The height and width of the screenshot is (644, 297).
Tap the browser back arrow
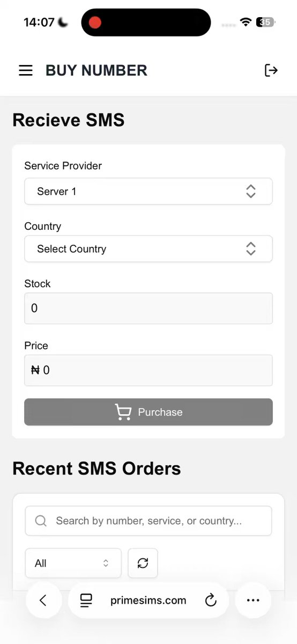(x=43, y=601)
